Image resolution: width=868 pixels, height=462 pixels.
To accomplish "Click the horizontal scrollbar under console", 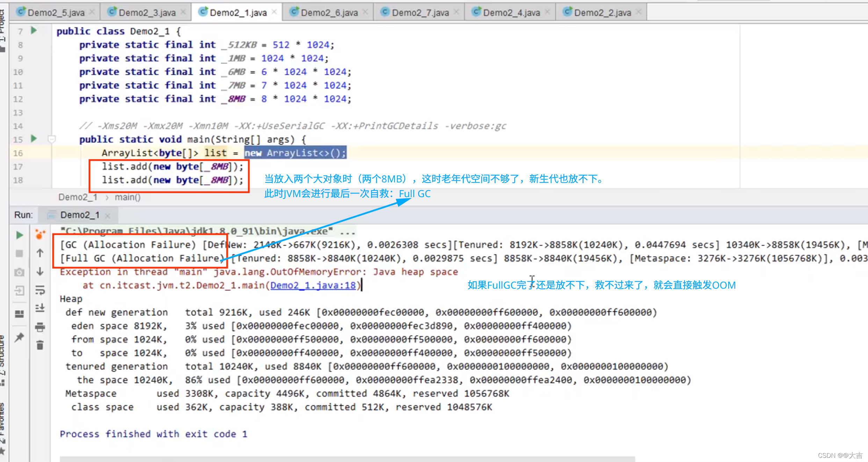I will click(347, 459).
